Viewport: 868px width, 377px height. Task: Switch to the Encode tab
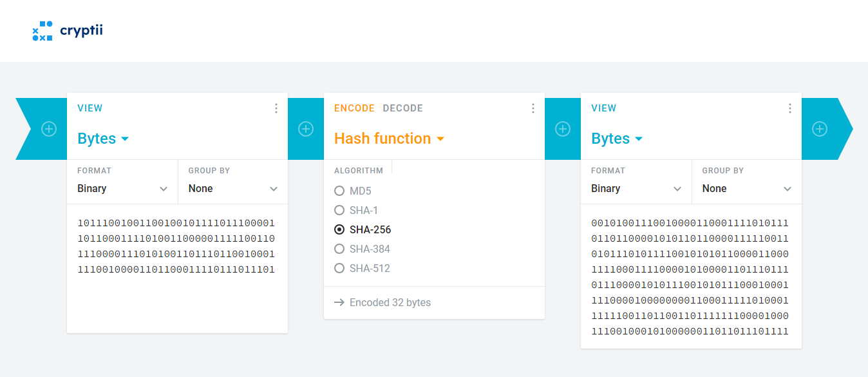pyautogui.click(x=354, y=108)
